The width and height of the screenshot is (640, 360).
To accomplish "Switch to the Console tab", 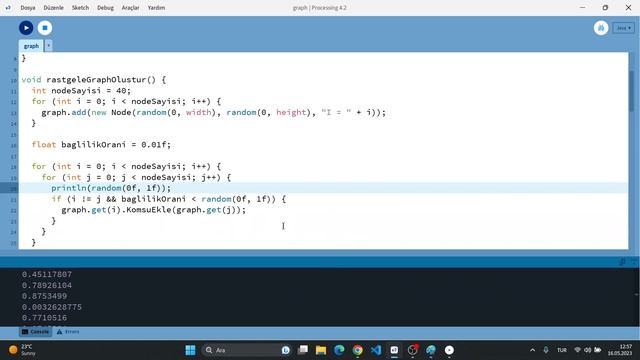I will coord(35,331).
